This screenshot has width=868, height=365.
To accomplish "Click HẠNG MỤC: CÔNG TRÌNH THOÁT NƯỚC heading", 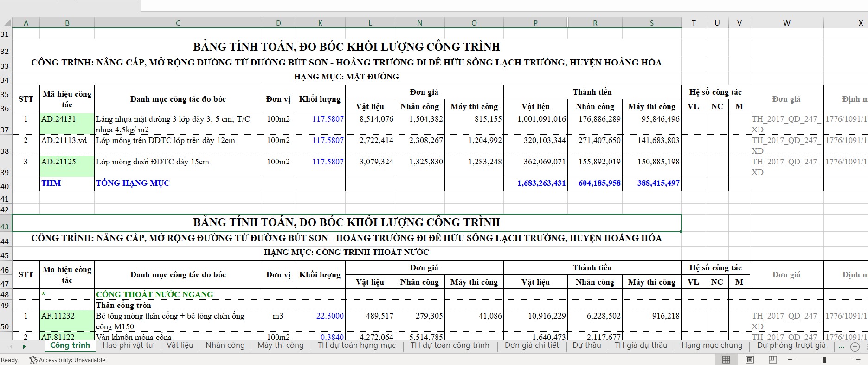I will [347, 252].
